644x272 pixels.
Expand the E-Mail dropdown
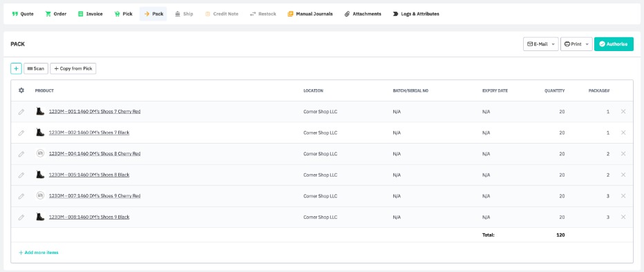(540, 44)
